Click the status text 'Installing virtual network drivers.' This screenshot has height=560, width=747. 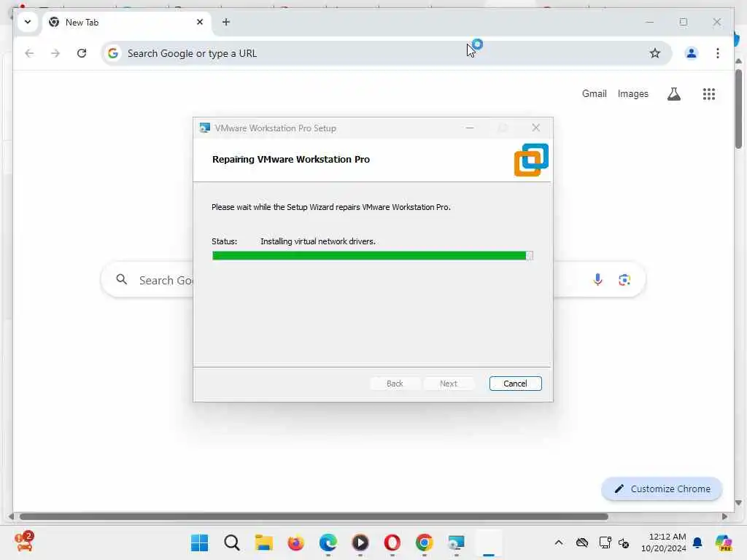(x=318, y=241)
